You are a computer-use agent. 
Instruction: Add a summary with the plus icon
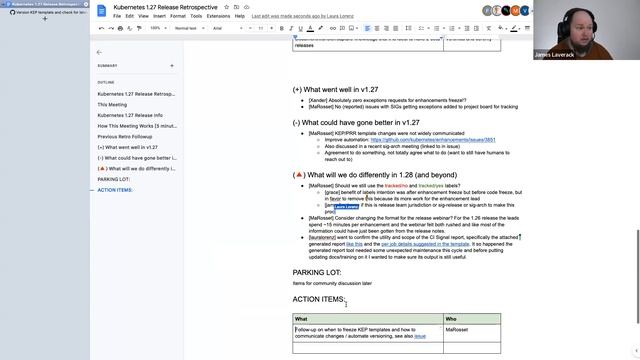coord(172,66)
